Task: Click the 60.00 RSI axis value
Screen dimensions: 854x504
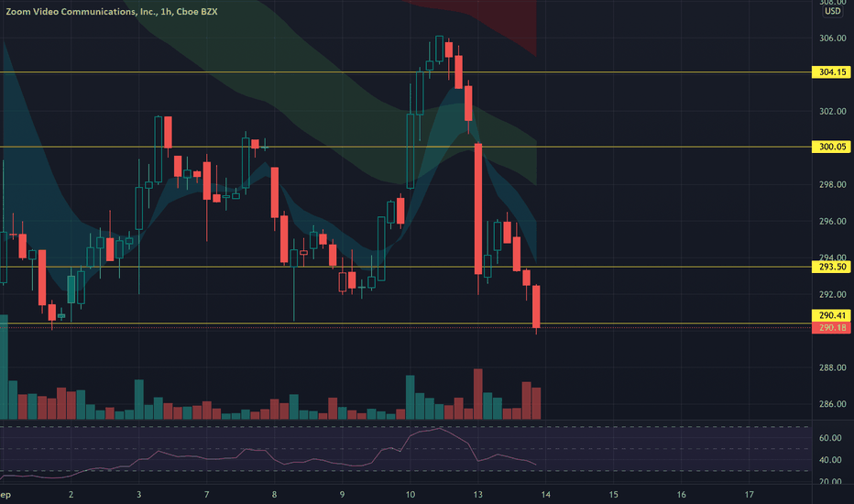Action: (830, 438)
